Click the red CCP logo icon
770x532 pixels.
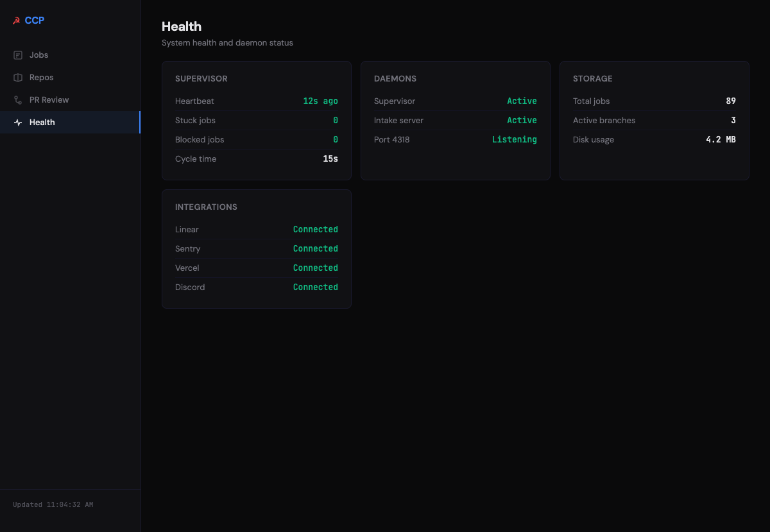coord(17,21)
